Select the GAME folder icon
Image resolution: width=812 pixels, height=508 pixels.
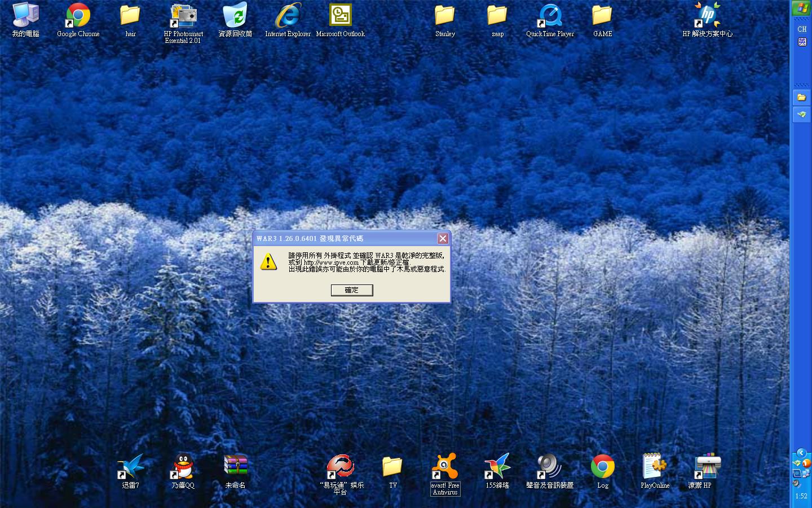[602, 20]
